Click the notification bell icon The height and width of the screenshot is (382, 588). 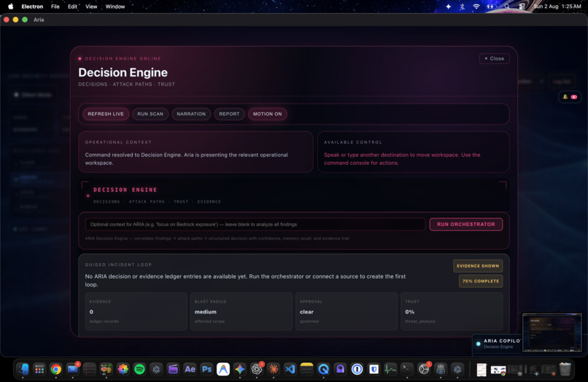(565, 97)
